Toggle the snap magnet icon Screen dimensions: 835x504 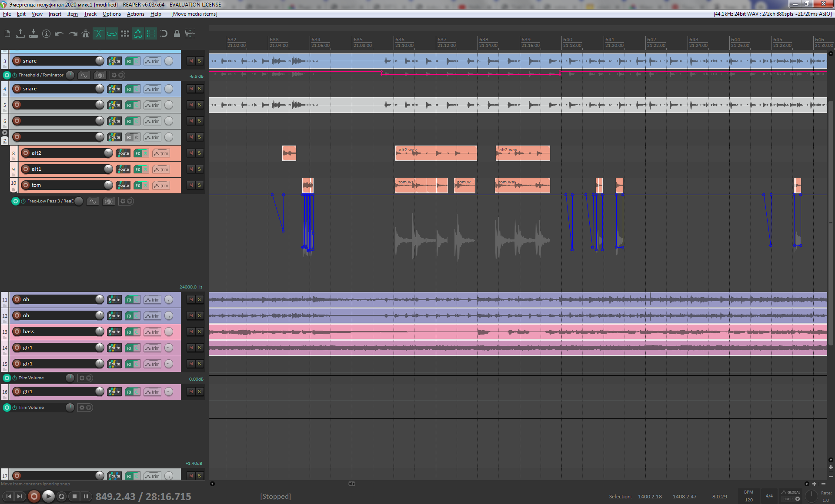click(164, 33)
